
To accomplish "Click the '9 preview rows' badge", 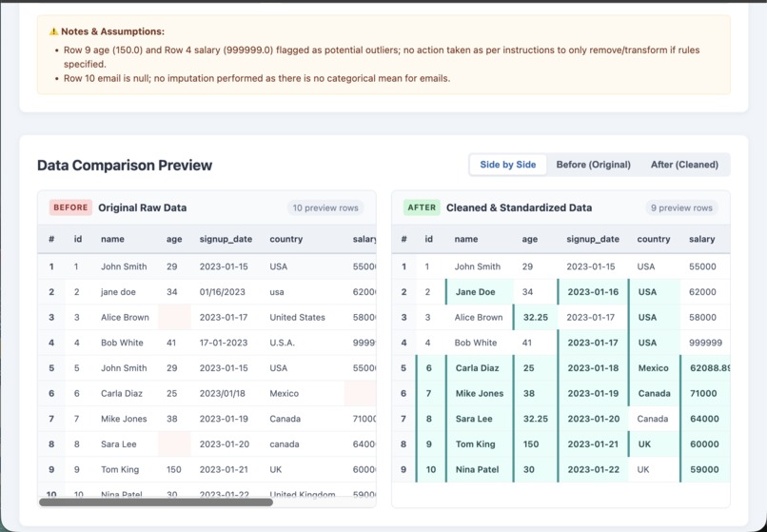I will [681, 208].
